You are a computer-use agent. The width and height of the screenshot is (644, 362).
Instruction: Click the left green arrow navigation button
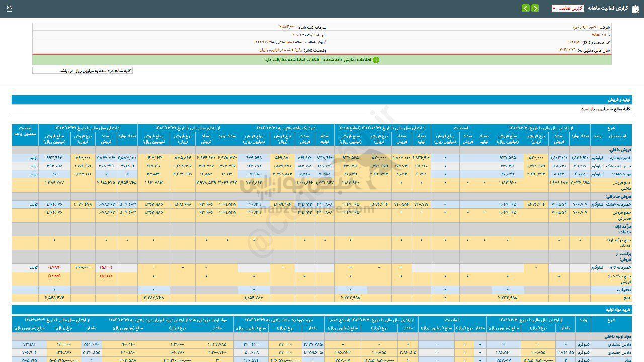pos(525,8)
